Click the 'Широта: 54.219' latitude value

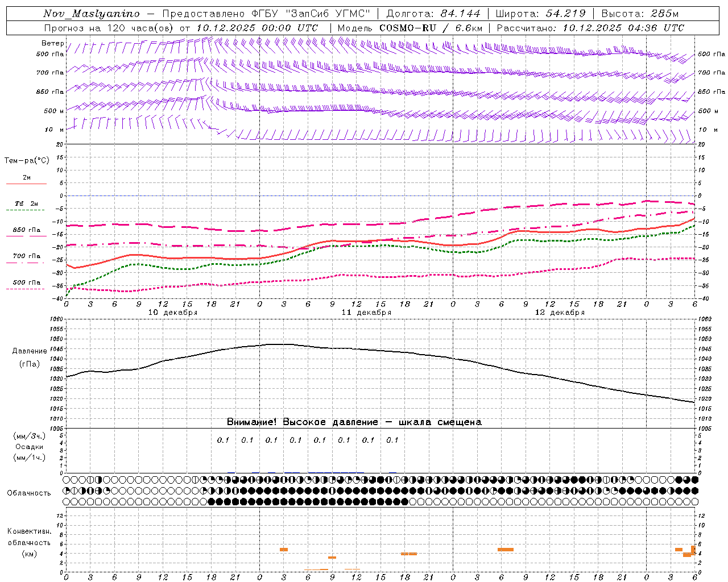540,14
